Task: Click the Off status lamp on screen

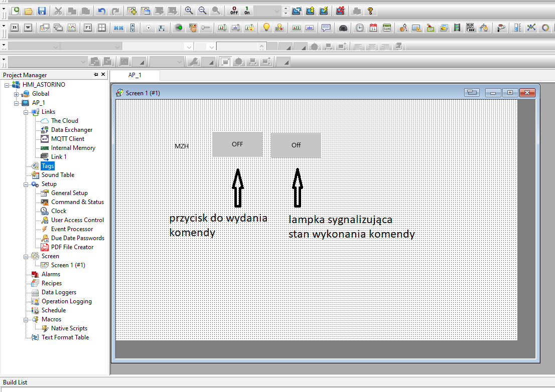Action: (296, 145)
